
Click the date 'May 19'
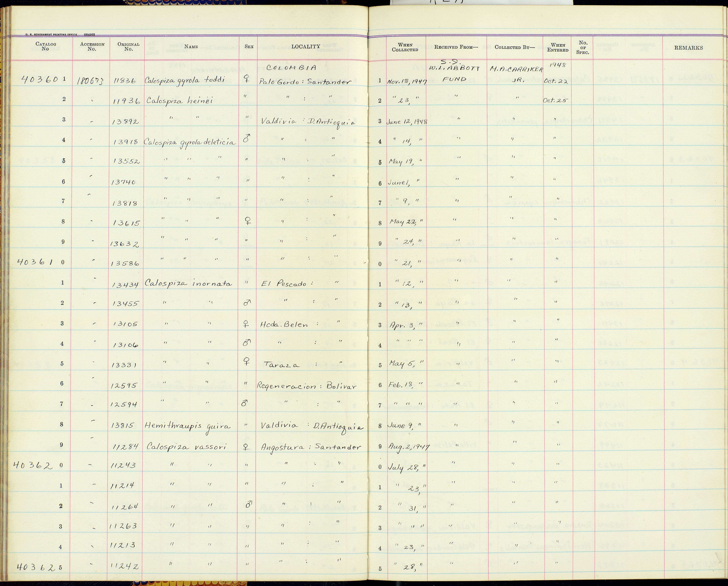tap(401, 162)
